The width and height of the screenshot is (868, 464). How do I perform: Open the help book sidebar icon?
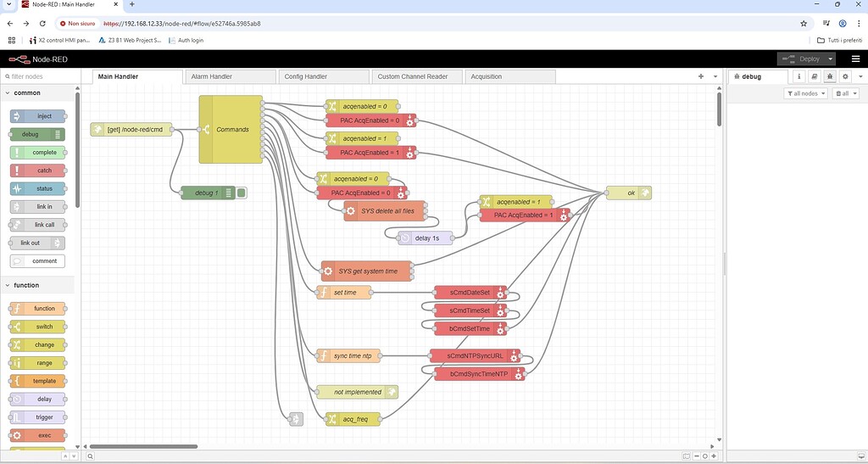(x=814, y=76)
